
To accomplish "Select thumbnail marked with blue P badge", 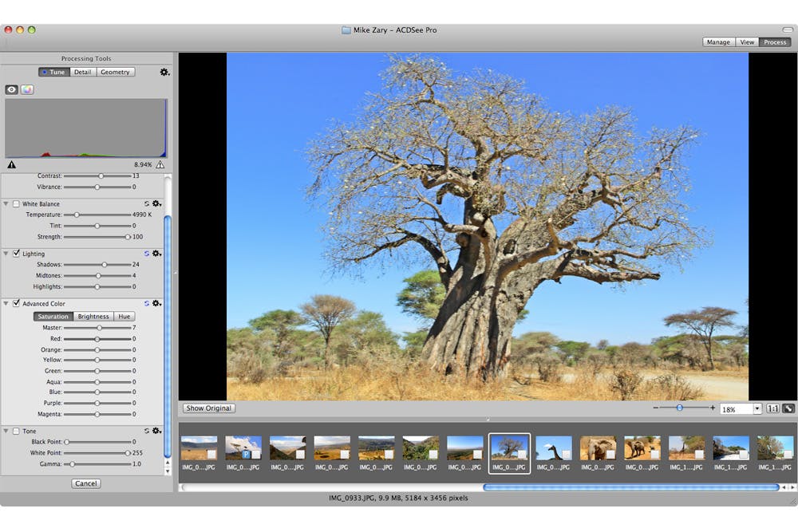I will click(243, 447).
